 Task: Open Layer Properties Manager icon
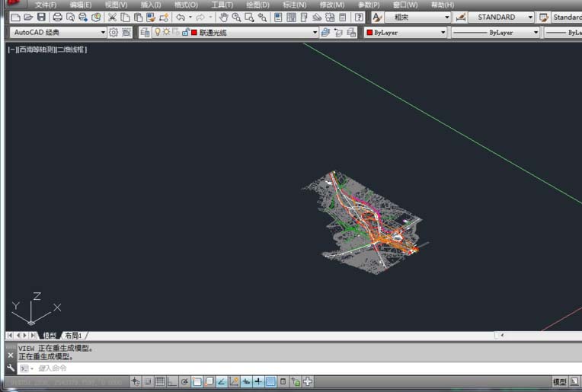pyautogui.click(x=145, y=33)
